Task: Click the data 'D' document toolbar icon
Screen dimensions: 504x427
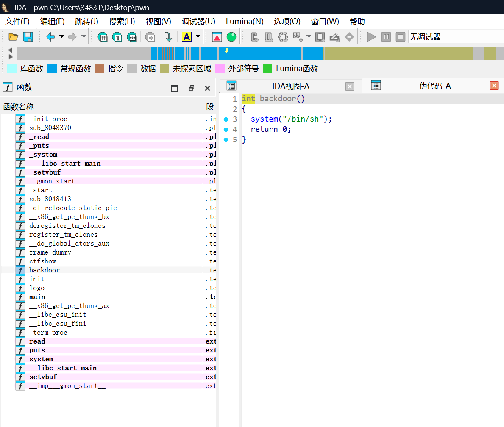Action: click(269, 37)
